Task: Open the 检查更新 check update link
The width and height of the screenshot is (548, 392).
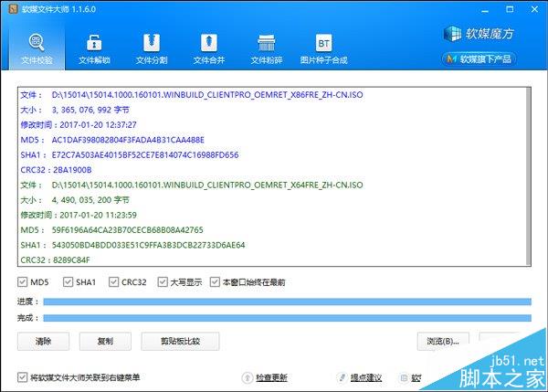Action: (271, 377)
